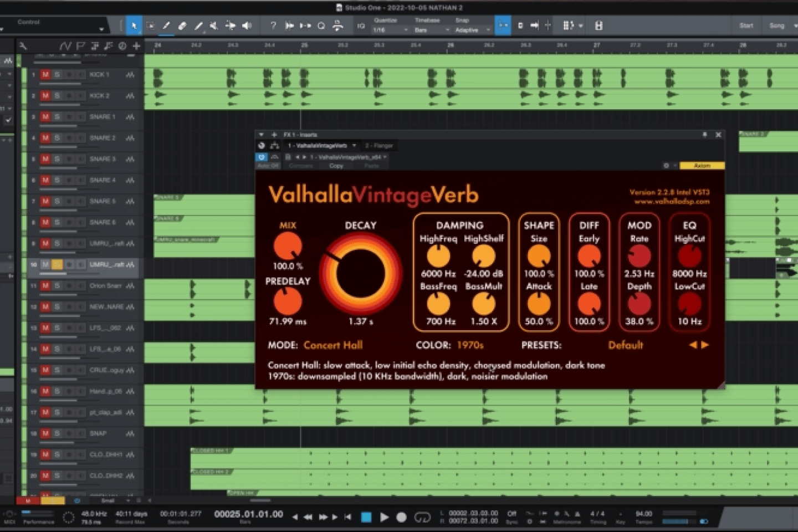Toggle the plugin bypass power button

(x=262, y=157)
